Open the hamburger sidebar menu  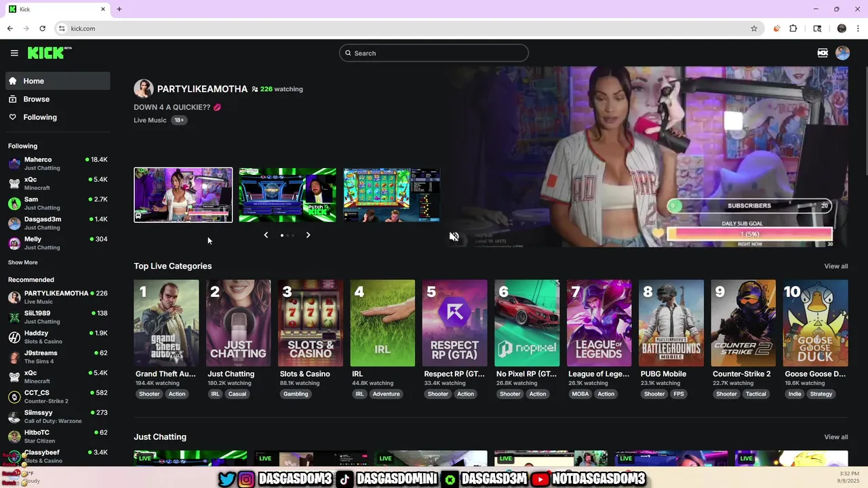[14, 53]
